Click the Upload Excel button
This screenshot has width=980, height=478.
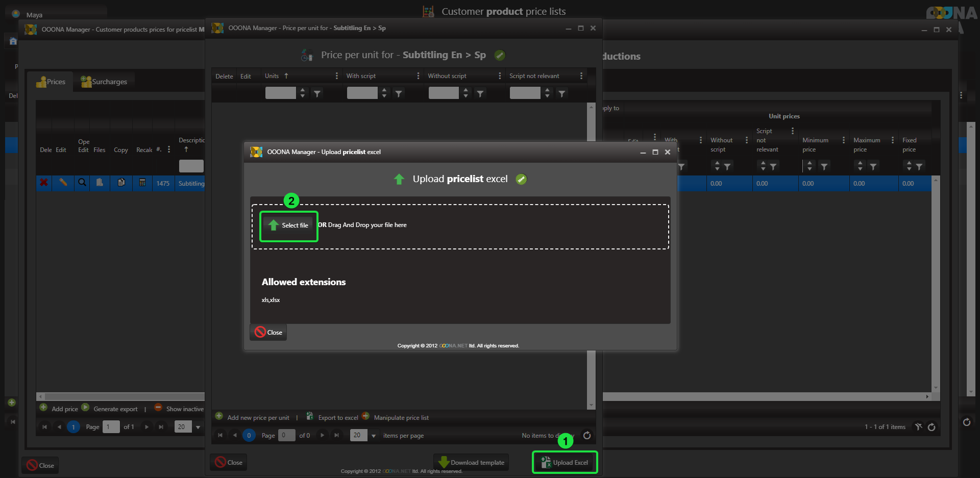(x=565, y=463)
